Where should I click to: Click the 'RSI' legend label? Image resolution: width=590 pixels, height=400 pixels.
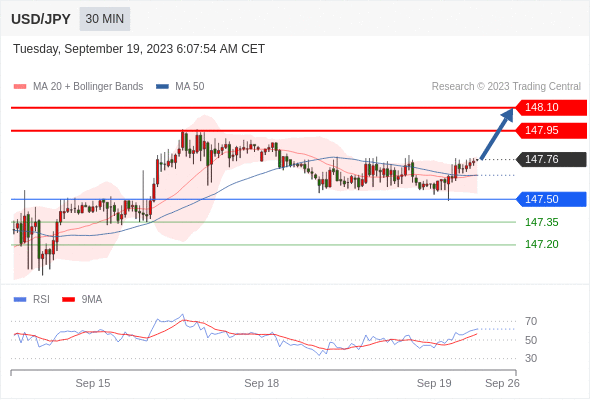tap(41, 300)
